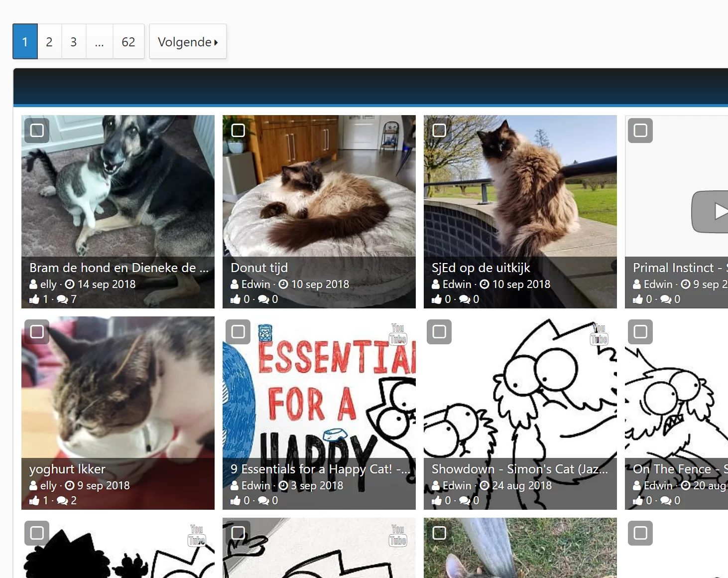This screenshot has height=578, width=728.
Task: Open the SjEd op de uitkijk title link
Action: [x=481, y=268]
